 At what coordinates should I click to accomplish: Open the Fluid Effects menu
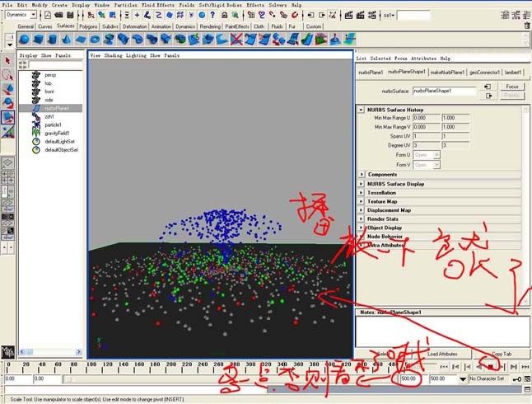158,5
